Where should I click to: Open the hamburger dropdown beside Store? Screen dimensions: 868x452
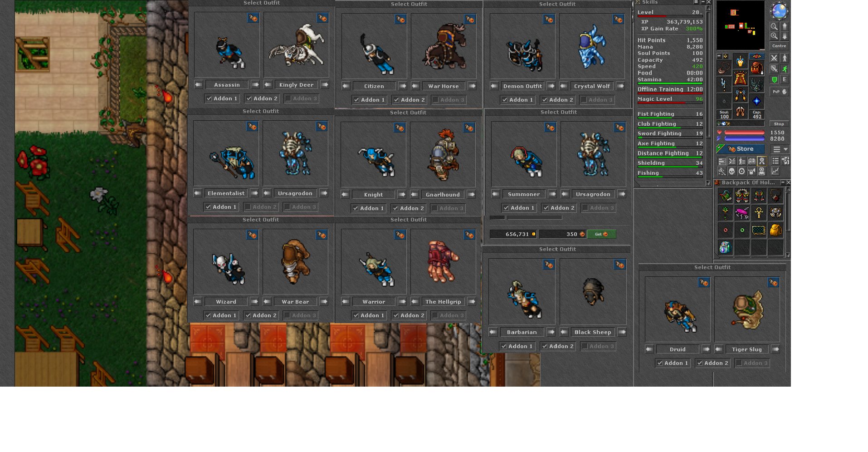point(780,149)
